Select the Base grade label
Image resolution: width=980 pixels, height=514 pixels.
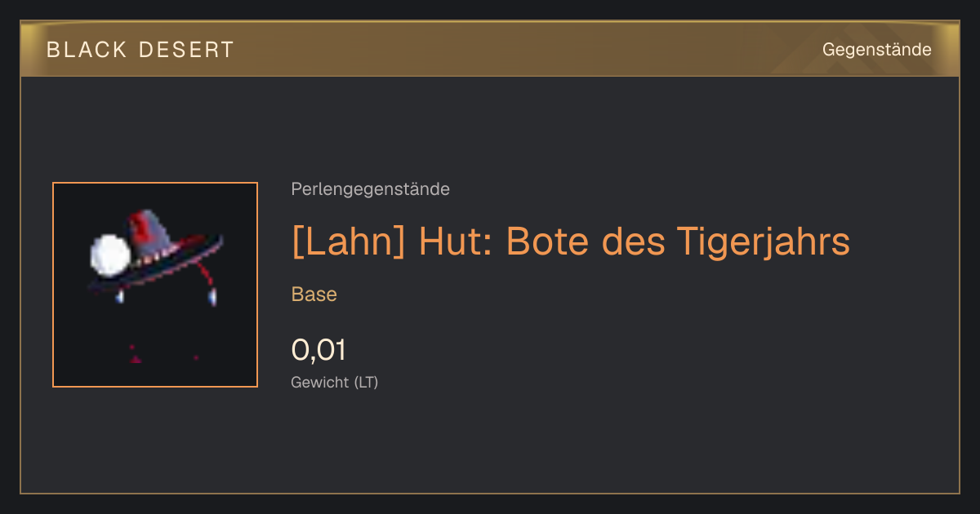[x=314, y=295]
